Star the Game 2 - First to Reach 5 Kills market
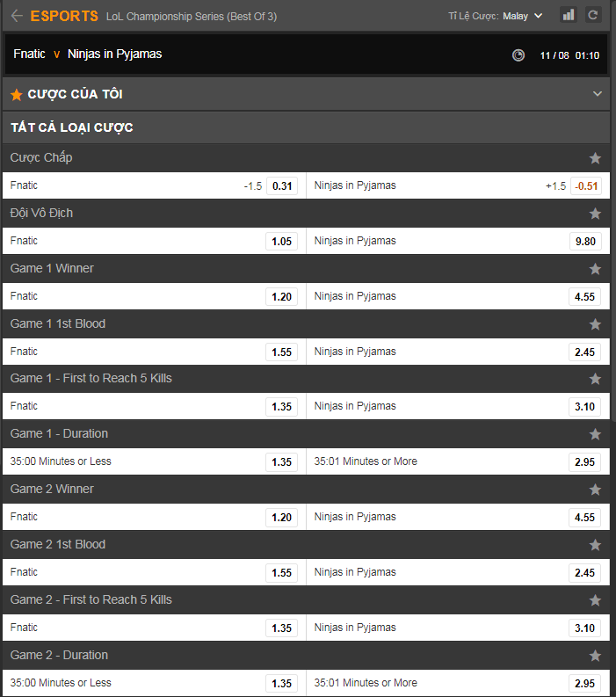Image resolution: width=616 pixels, height=697 pixels. [595, 600]
